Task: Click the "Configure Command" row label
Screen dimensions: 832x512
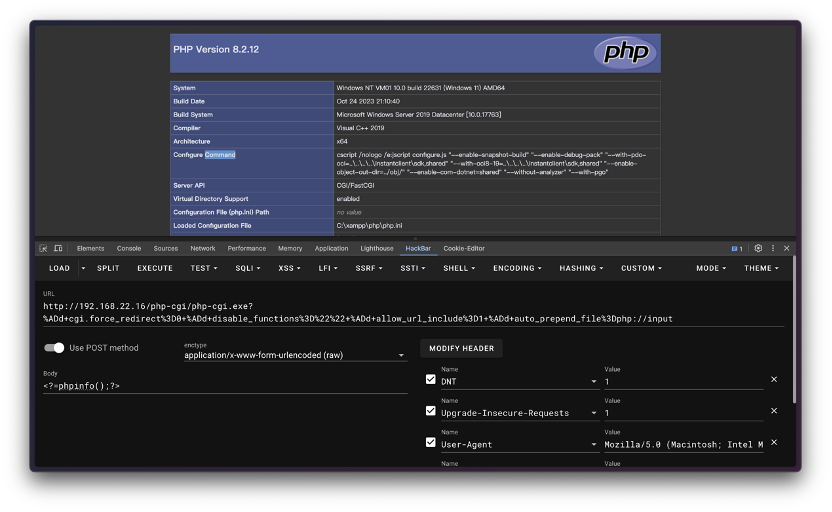Action: click(204, 154)
